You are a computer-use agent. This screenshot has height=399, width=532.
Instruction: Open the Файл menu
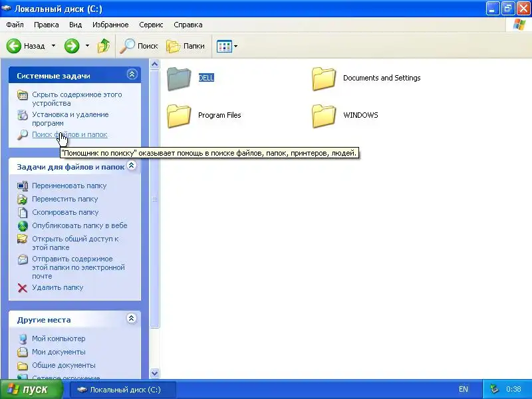pos(15,25)
